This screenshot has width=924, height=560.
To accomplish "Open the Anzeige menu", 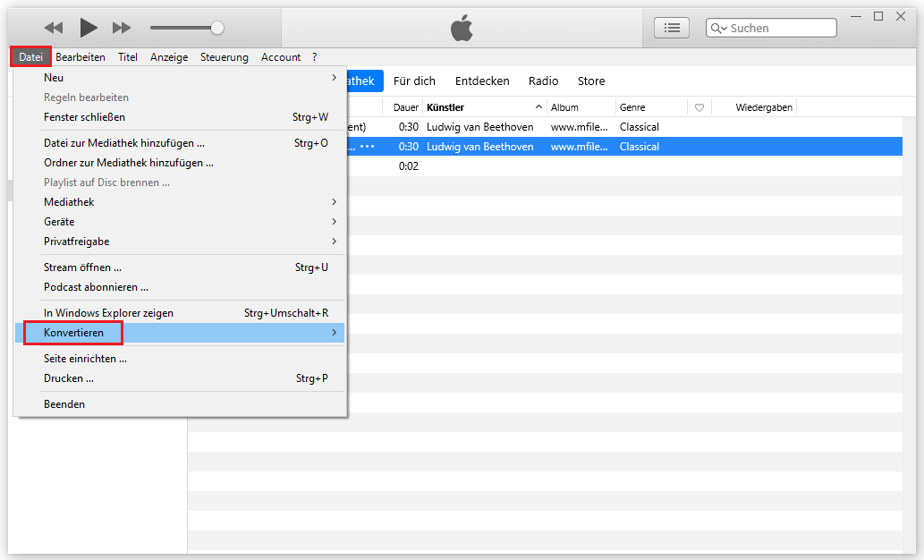I will point(169,57).
